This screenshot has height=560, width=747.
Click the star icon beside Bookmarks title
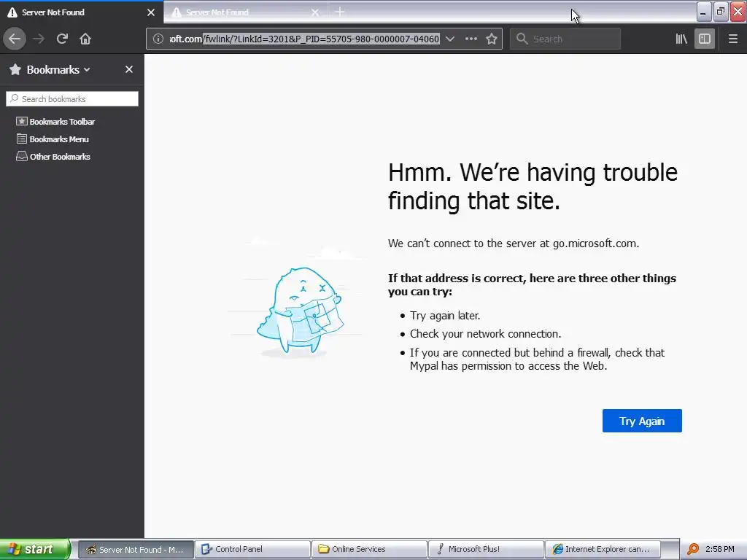[x=15, y=69]
